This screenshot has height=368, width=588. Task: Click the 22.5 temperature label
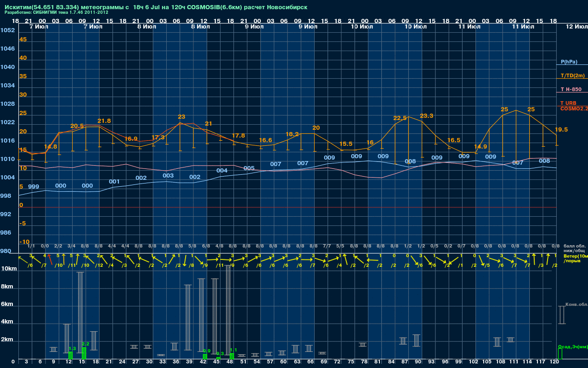[400, 118]
